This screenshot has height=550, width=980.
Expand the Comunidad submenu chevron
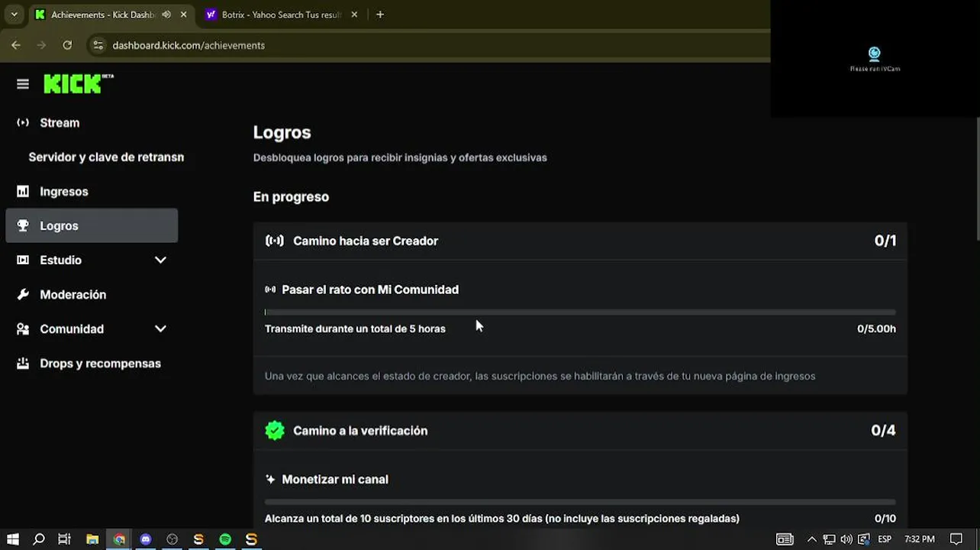click(160, 329)
